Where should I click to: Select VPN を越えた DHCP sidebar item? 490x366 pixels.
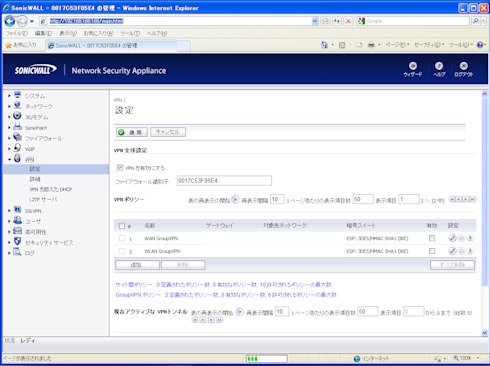[50, 189]
